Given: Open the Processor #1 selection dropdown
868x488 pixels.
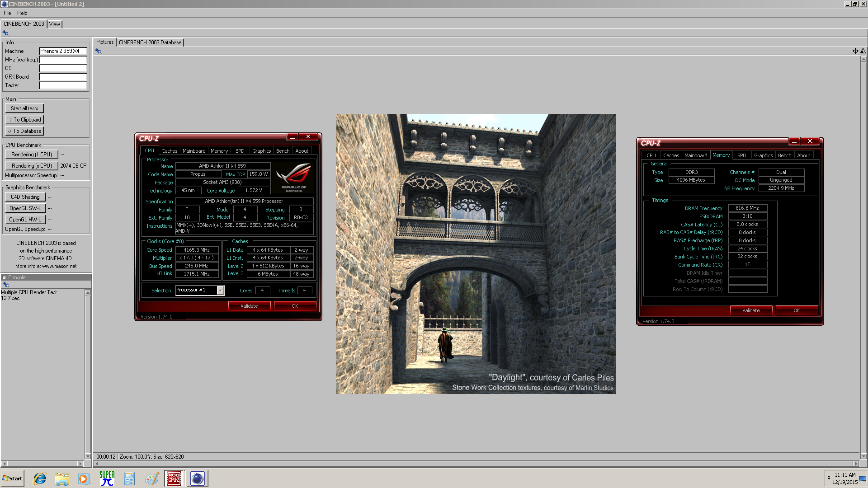Looking at the screenshot, I should pyautogui.click(x=200, y=290).
